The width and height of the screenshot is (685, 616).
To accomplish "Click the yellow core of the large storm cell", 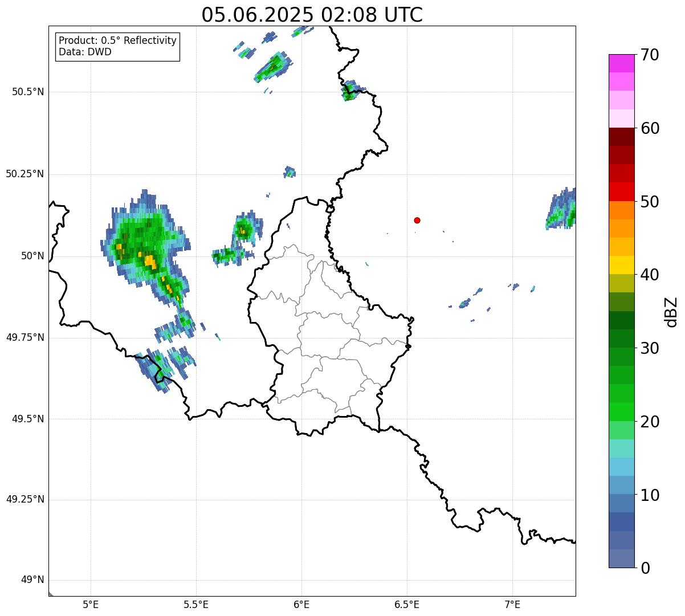I will click(150, 262).
